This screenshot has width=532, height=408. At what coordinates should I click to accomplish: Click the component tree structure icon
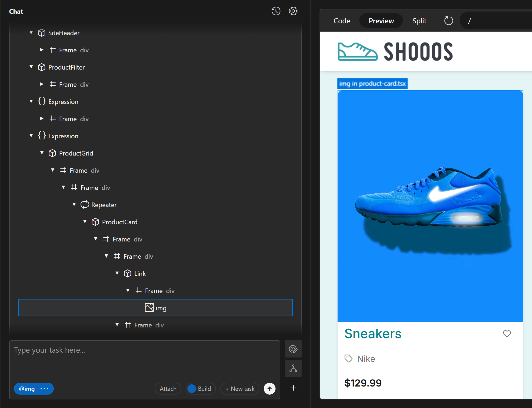pos(293,368)
